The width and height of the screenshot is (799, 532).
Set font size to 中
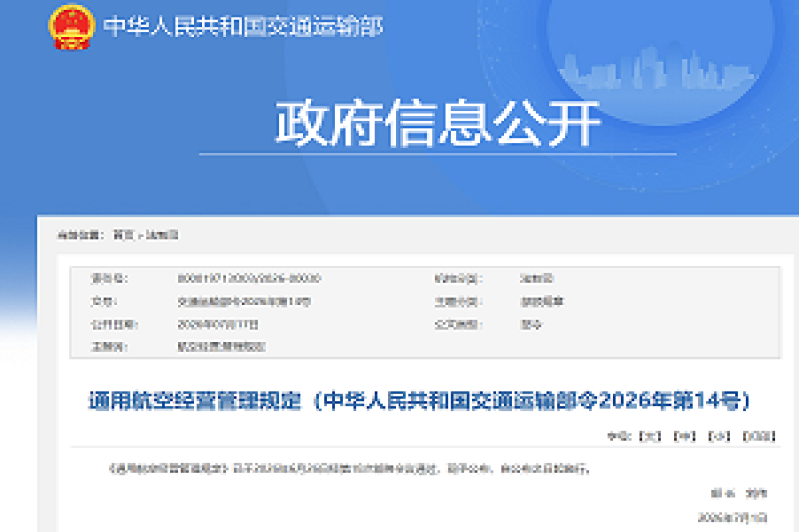coord(685,436)
